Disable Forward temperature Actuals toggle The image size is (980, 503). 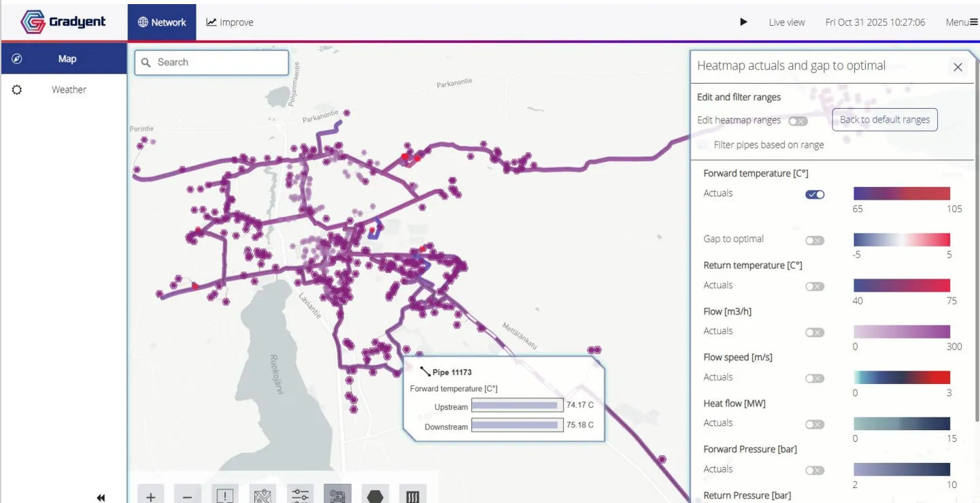click(815, 195)
